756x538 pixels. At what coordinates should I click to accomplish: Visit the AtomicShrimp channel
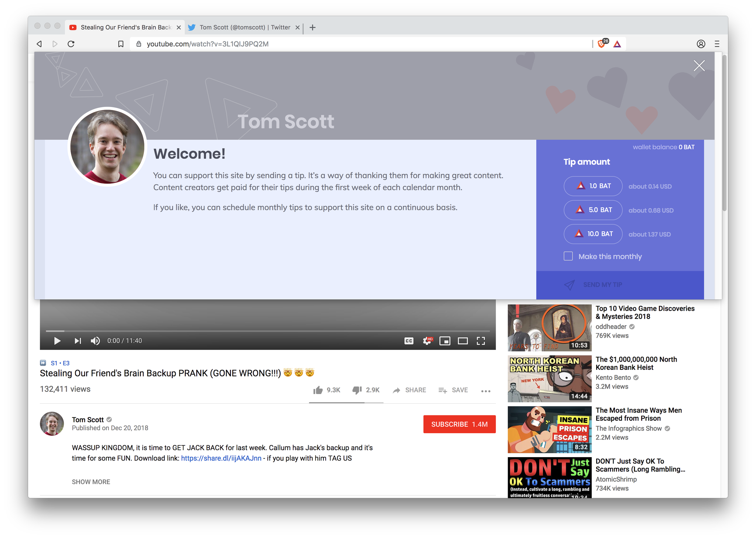pyautogui.click(x=616, y=479)
